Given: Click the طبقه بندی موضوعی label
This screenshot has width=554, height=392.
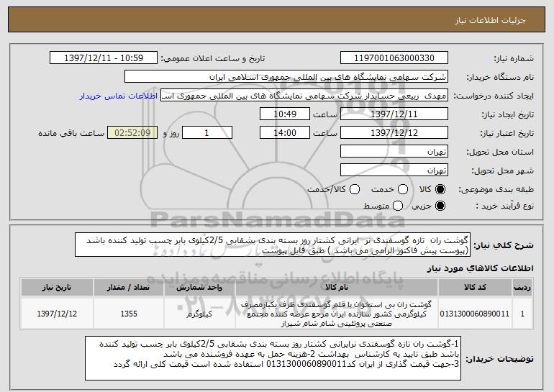Looking at the screenshot, I should click(x=496, y=190).
